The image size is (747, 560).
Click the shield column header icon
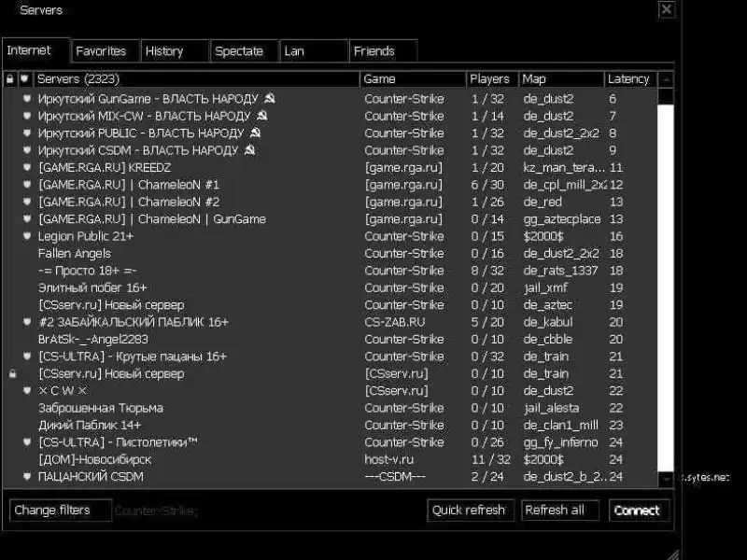coord(25,78)
